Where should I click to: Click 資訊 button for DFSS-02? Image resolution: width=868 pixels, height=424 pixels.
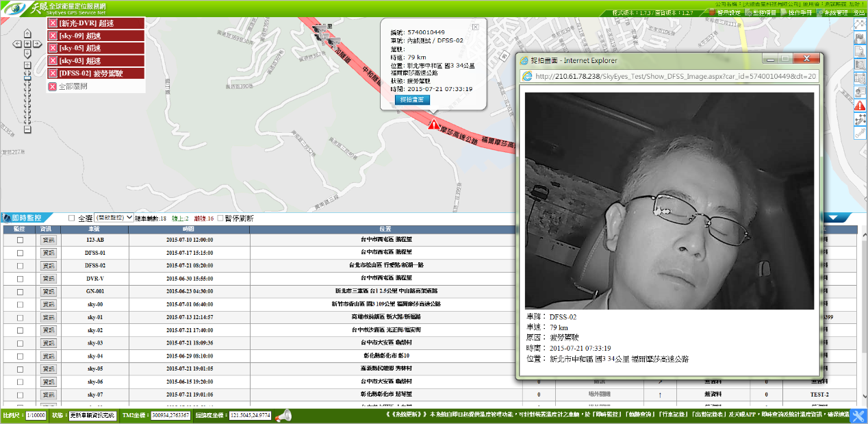tap(48, 265)
